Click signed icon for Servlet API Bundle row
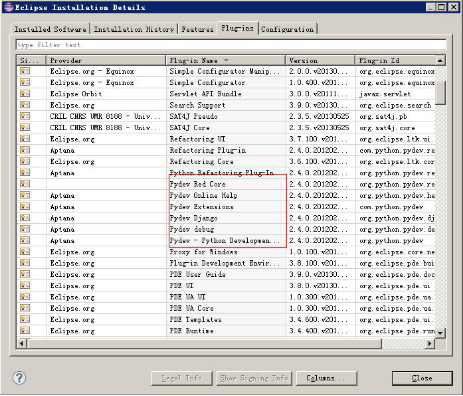The height and width of the screenshot is (396, 463). pos(25,94)
